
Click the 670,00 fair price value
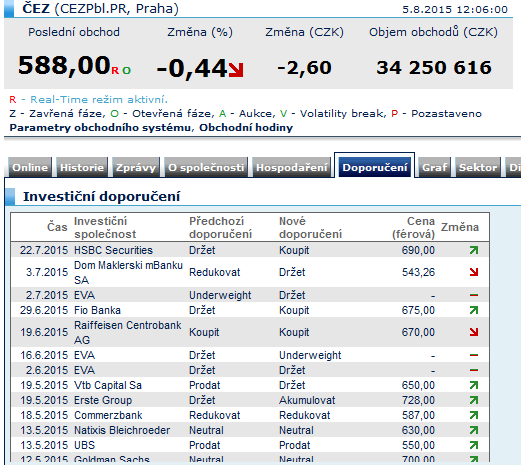pos(418,332)
